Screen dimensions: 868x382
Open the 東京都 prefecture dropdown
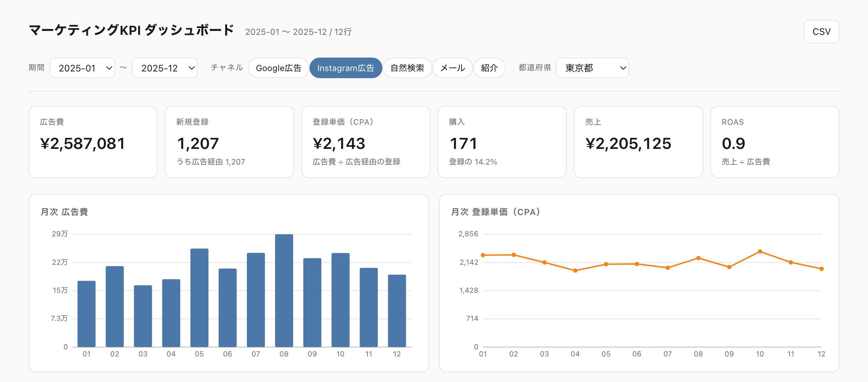[592, 68]
